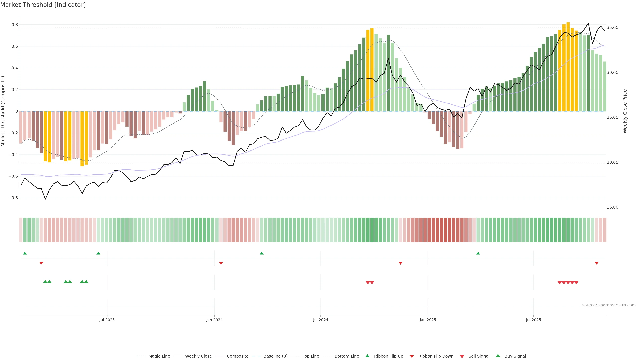The height and width of the screenshot is (362, 644).
Task: Toggle the Baseline (0) legend entry
Action: click(275, 356)
